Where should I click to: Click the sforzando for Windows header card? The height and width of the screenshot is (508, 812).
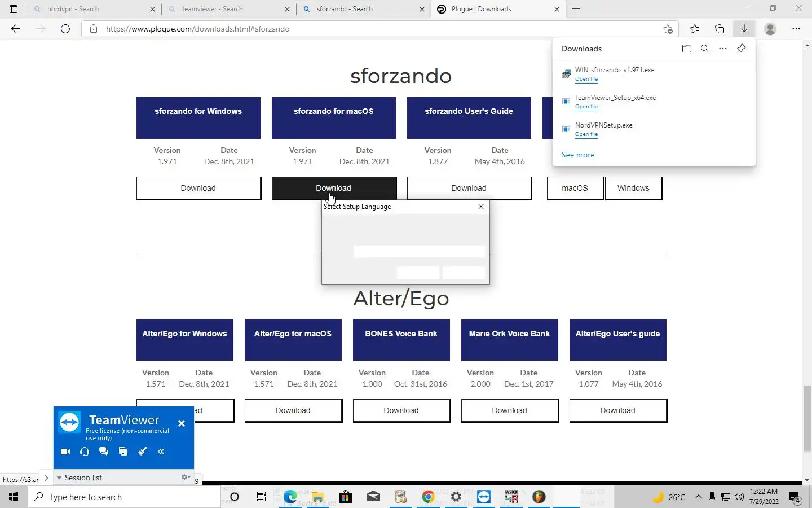(x=198, y=118)
